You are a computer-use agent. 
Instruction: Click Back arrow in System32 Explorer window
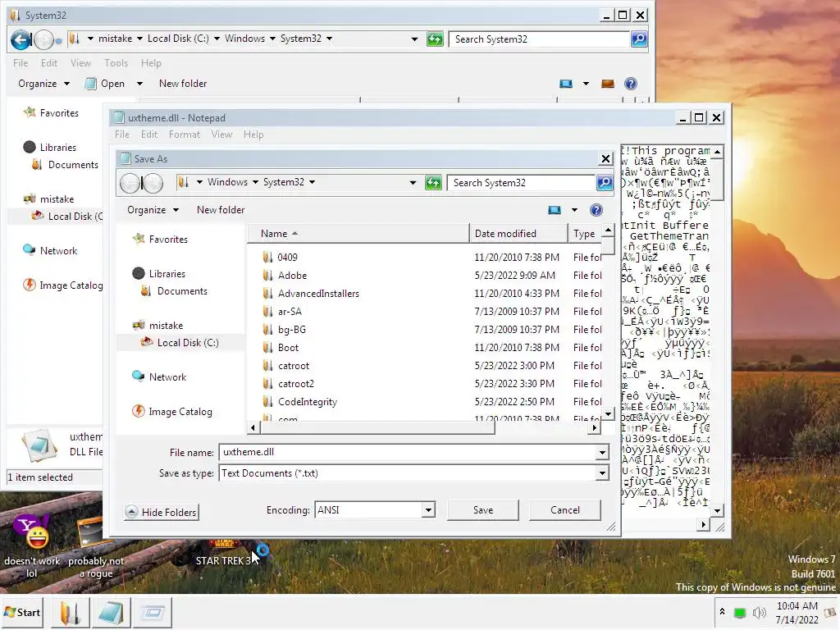(x=21, y=39)
